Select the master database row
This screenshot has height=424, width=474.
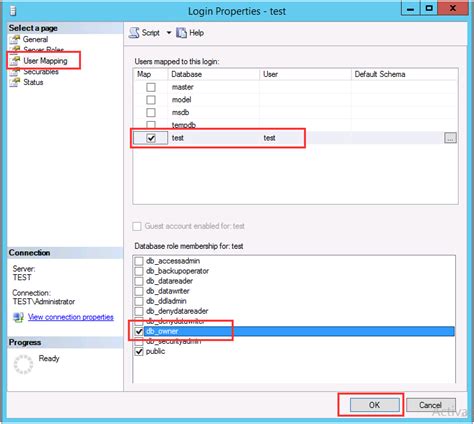coord(295,87)
